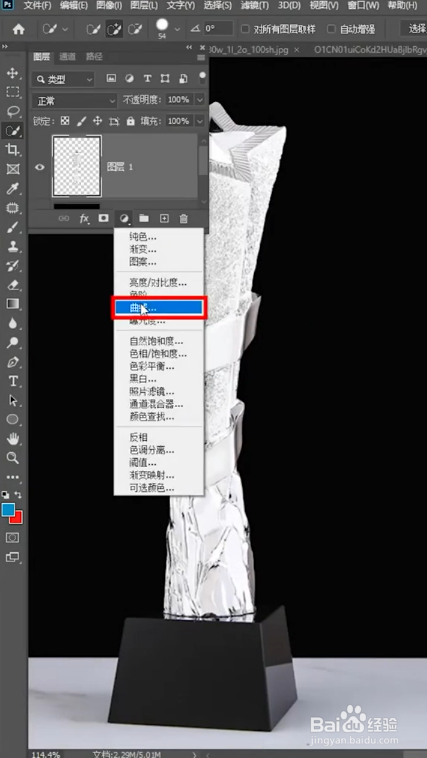Delete the selected layer
This screenshot has width=427, height=758.
[x=184, y=219]
